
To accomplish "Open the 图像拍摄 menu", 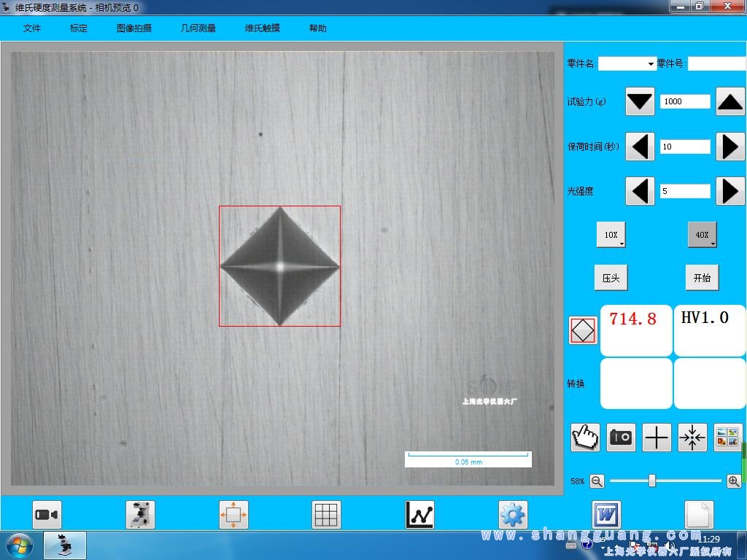I will 134,28.
